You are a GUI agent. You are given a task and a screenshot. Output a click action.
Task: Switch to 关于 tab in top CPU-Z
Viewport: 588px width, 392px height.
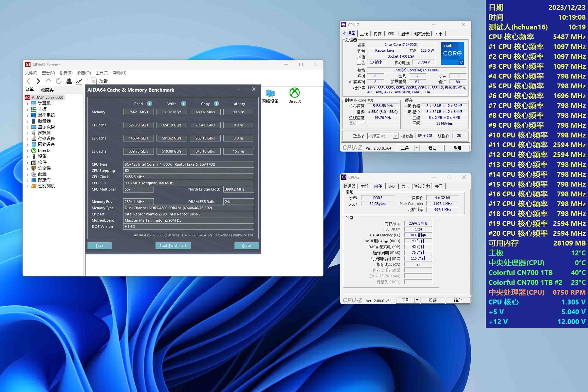tap(438, 34)
